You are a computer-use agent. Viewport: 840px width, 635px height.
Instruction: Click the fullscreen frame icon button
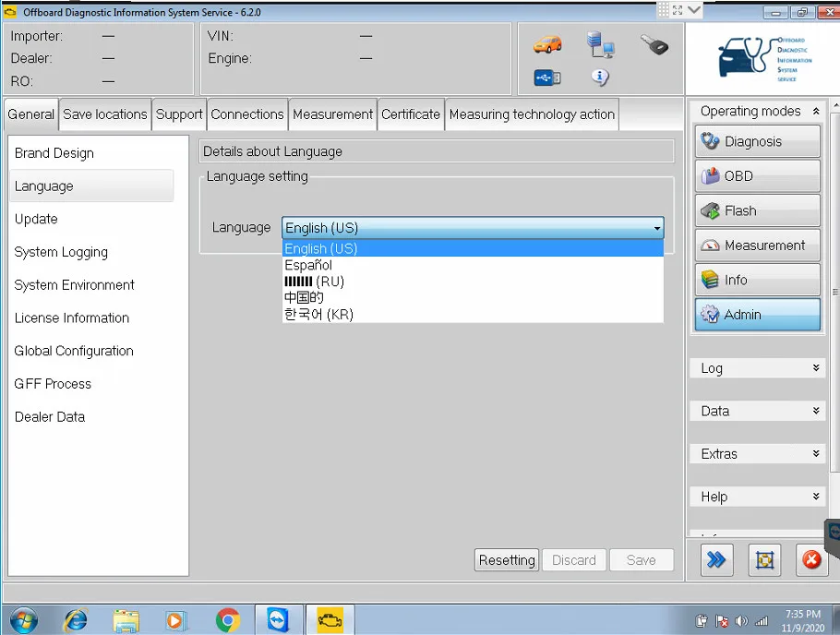pyautogui.click(x=764, y=560)
